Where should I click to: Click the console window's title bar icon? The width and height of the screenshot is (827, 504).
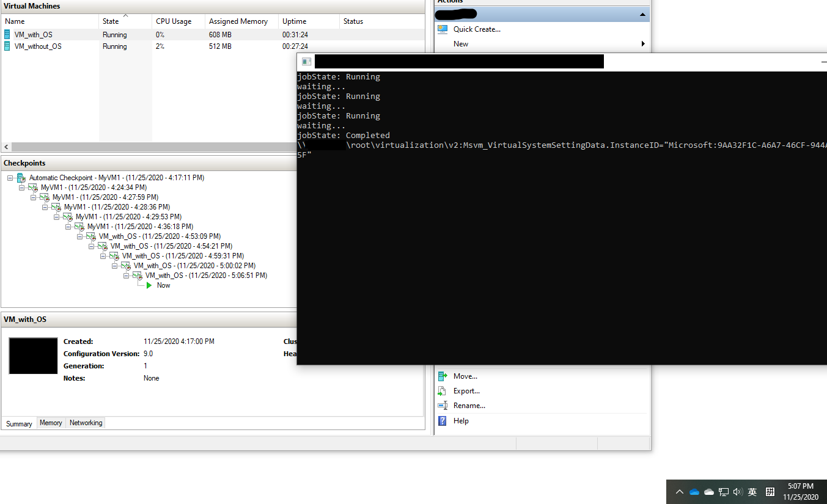(x=306, y=61)
